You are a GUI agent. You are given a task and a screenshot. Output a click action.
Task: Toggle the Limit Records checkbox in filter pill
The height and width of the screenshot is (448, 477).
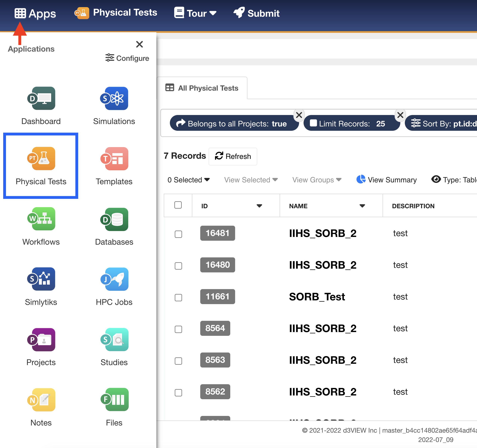click(x=313, y=123)
